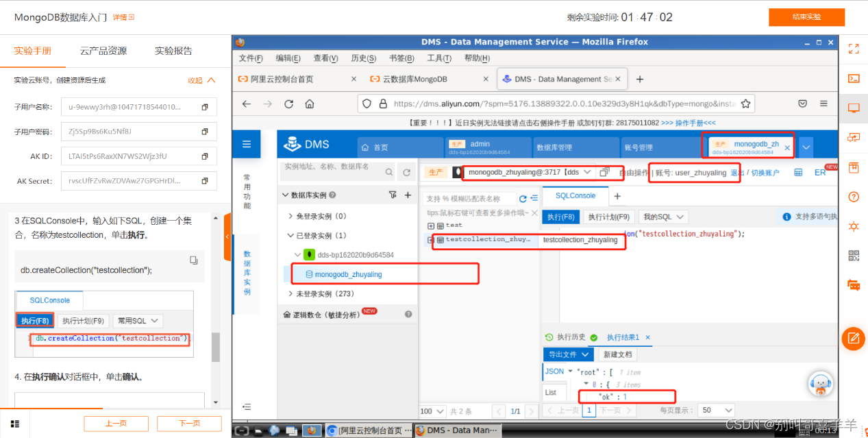Image resolution: width=868 pixels, height=438 pixels.
Task: Click the 新建文档 button
Action: pos(618,354)
